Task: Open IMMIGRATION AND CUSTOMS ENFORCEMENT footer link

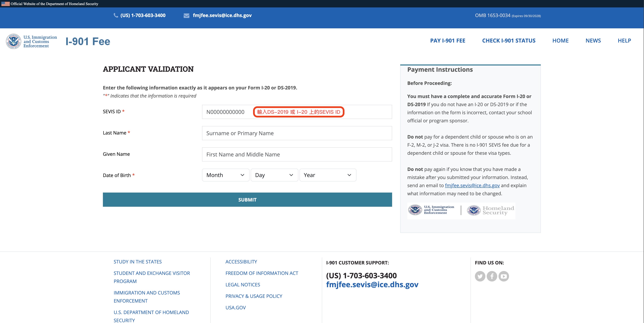Action: [147, 297]
